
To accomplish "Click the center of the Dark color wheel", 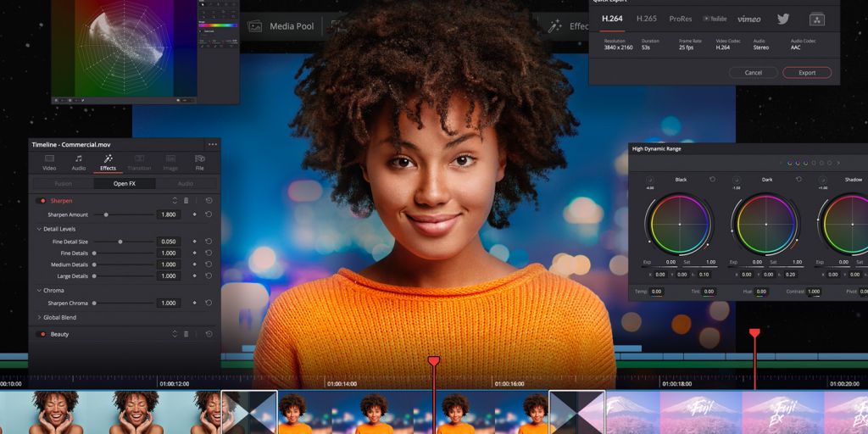I will pos(766,224).
